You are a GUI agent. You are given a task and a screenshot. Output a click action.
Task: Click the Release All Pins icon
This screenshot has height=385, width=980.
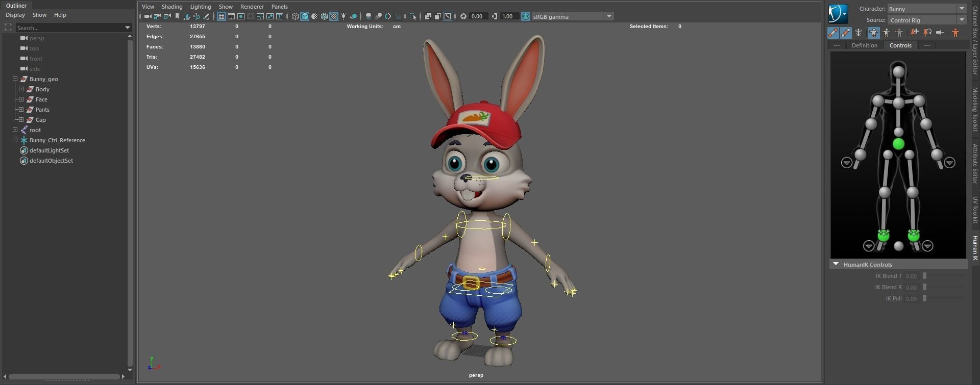(940, 33)
